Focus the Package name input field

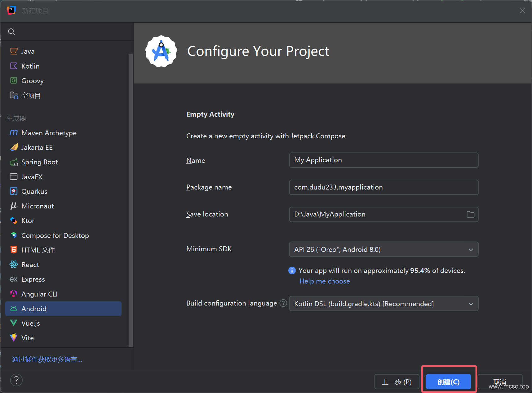pos(384,187)
